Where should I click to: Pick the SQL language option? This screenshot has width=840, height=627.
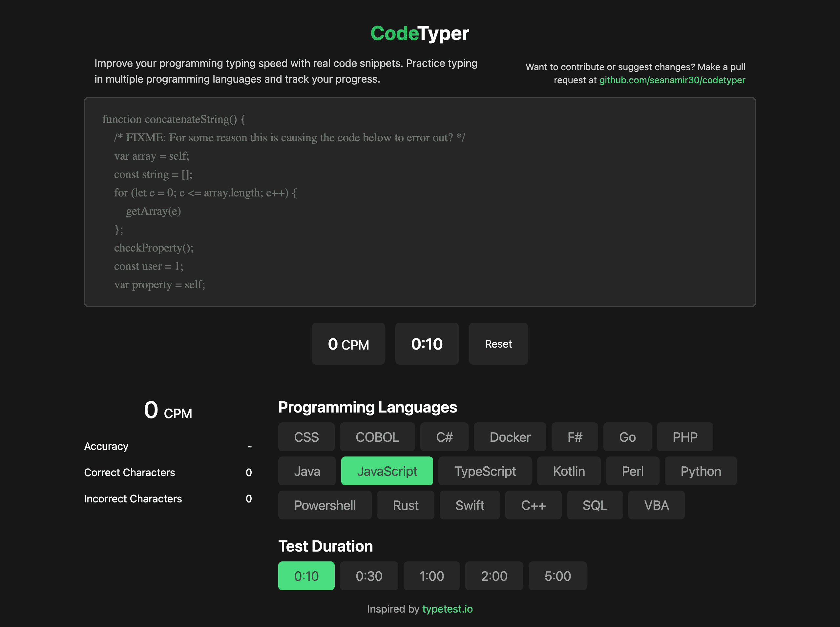(594, 505)
